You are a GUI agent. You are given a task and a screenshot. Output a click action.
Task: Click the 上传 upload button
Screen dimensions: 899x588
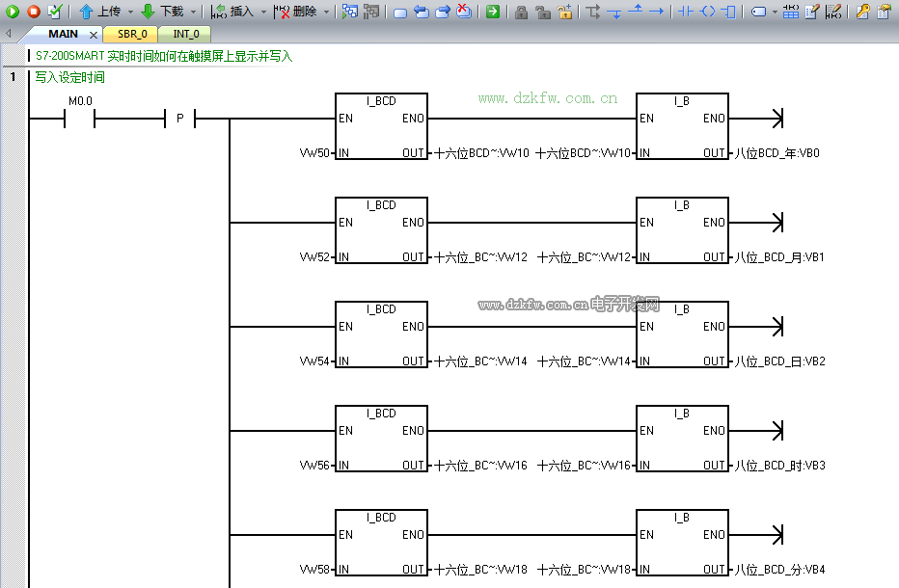coord(100,12)
